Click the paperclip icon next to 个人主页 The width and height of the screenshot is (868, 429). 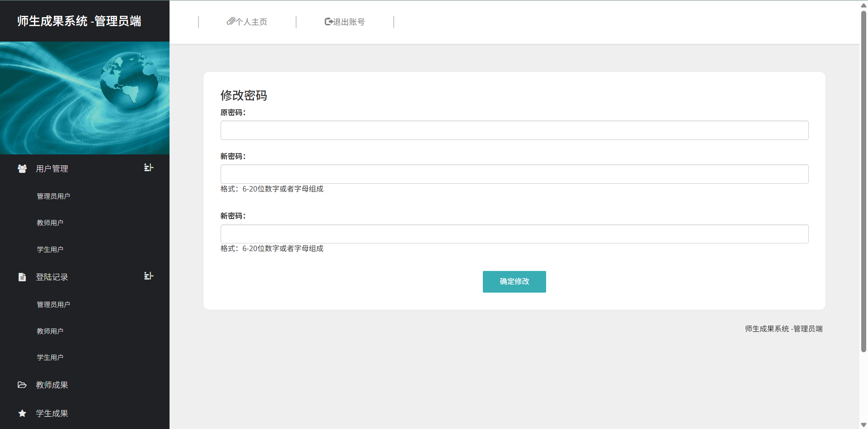pyautogui.click(x=231, y=21)
